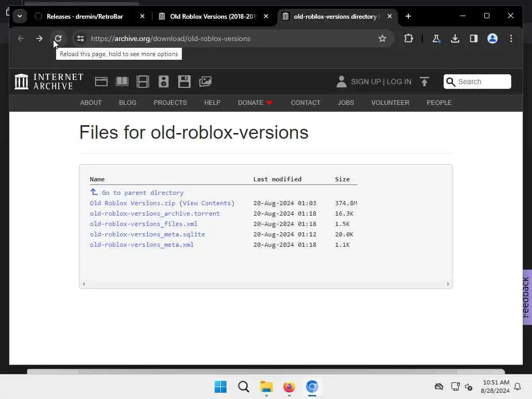Reload the page with the refresh icon

click(58, 38)
